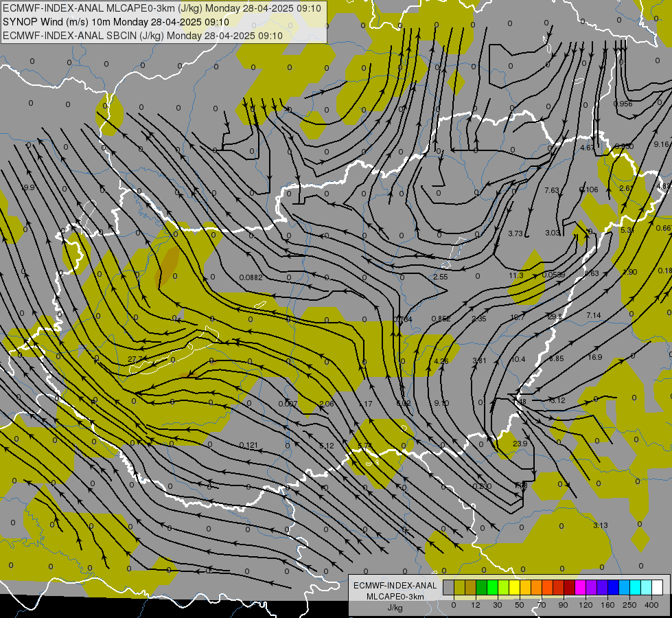672x618 pixels.
Task: Click the map value 2.55
Action: (440, 277)
